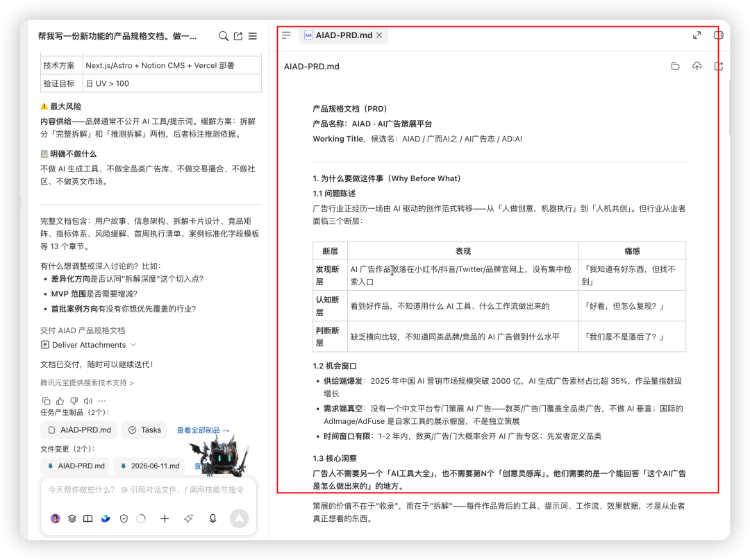Open the hamburger menu in chat header
This screenshot has height=560, width=750.
(253, 36)
